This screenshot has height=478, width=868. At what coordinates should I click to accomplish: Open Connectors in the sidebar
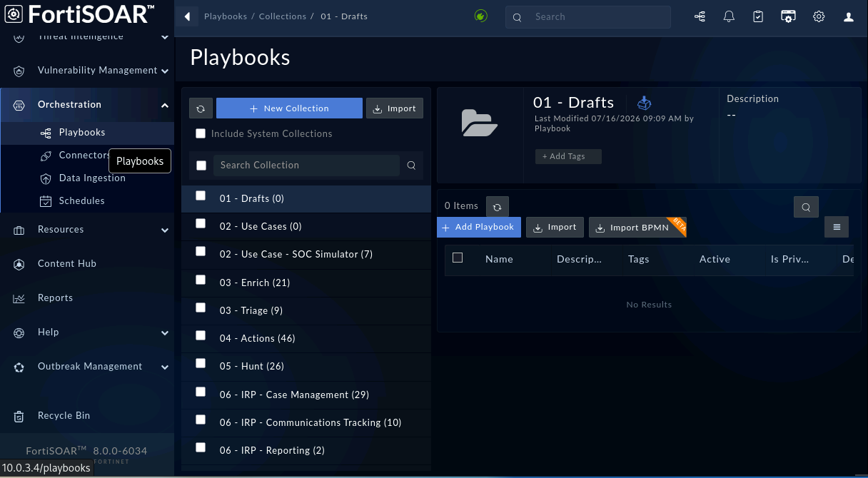[84, 156]
